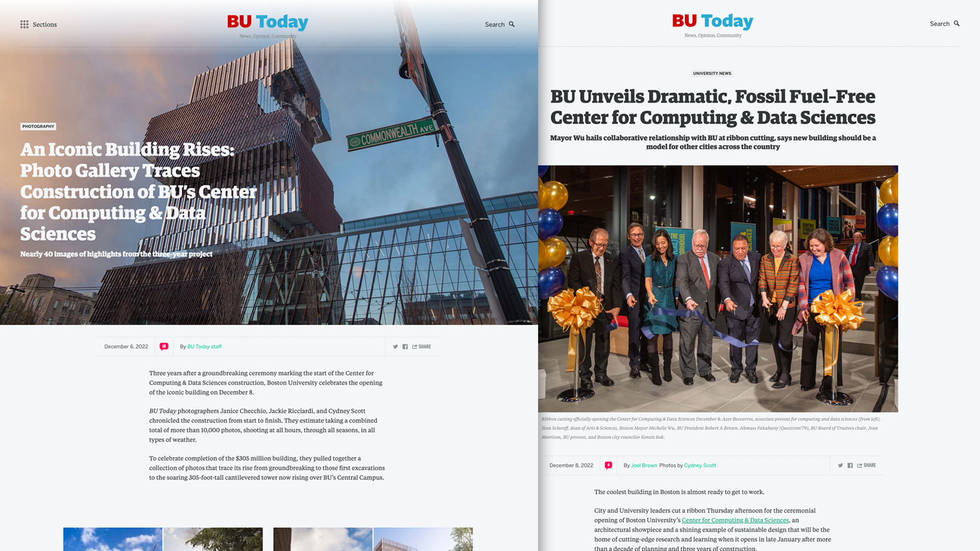The width and height of the screenshot is (980, 551).
Task: Select the UNIVERSITY NEWS category tag
Action: point(712,73)
